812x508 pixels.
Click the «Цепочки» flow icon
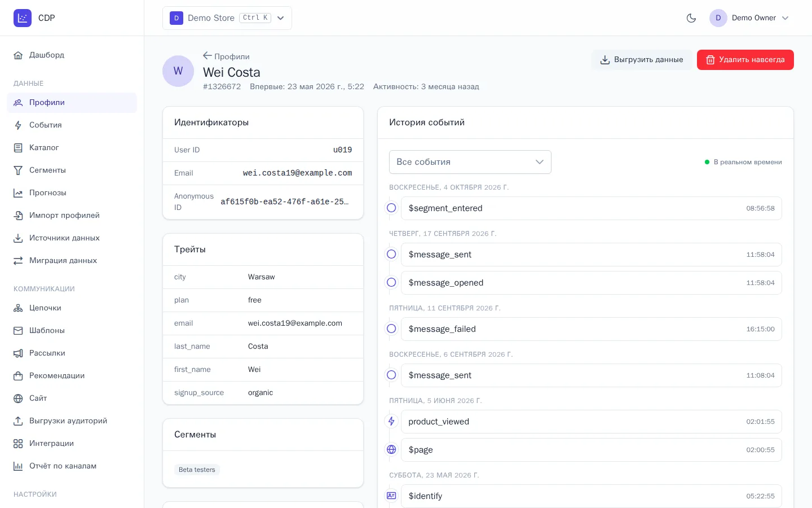pos(18,308)
